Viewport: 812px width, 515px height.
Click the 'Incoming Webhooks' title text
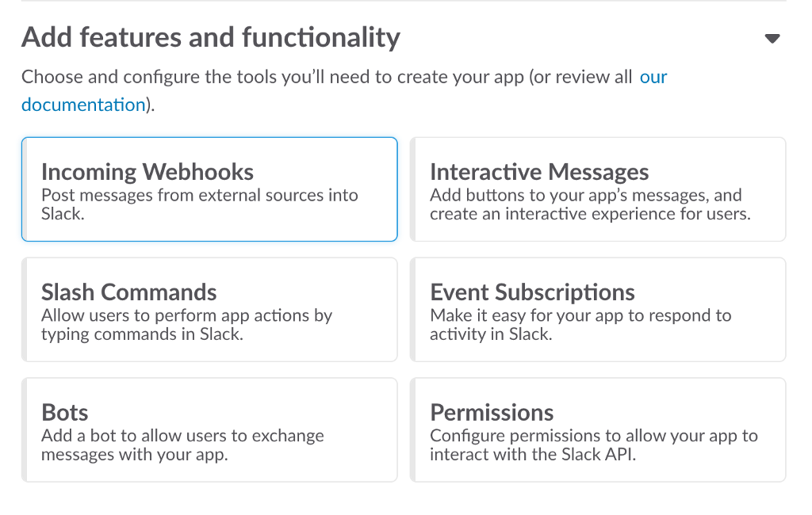147,172
